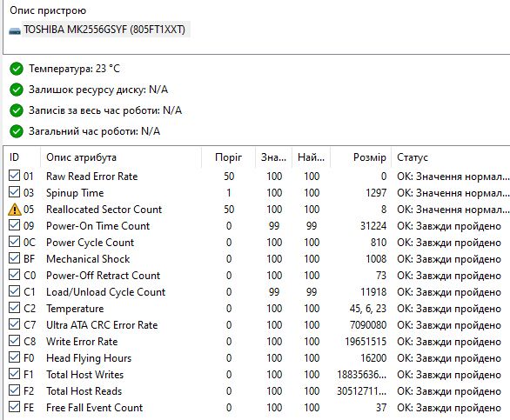Sort by the Статус column header
This screenshot has height=420, width=510.
pos(451,157)
